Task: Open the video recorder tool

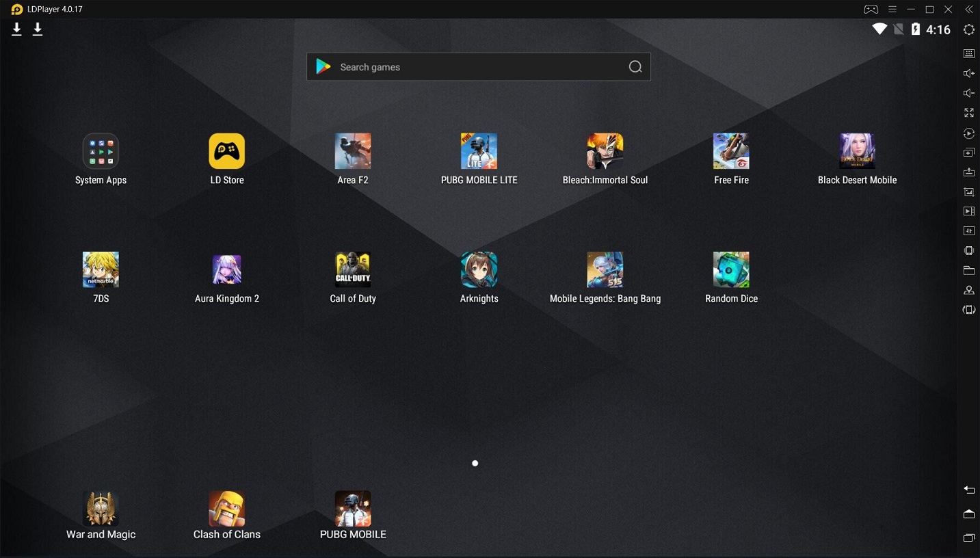Action: point(969,211)
